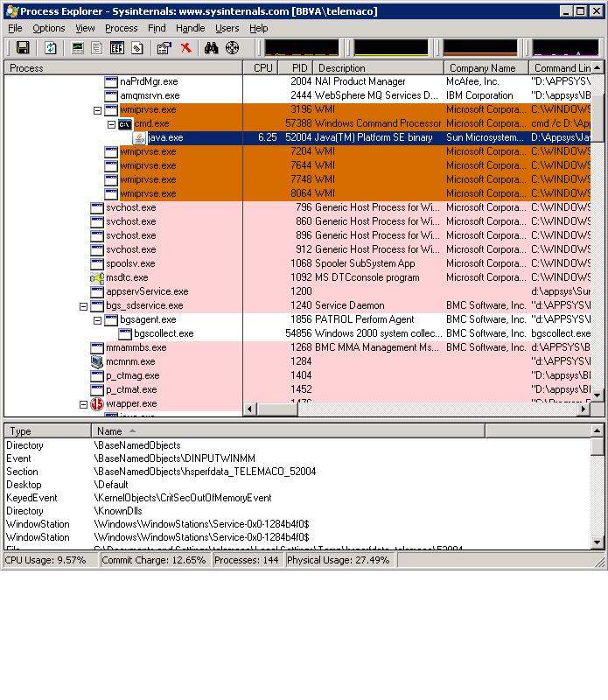Viewport: 608px width, 700px height.
Task: Collapse the wmiprvse.exe PID 3196 tree node
Action: click(x=97, y=110)
